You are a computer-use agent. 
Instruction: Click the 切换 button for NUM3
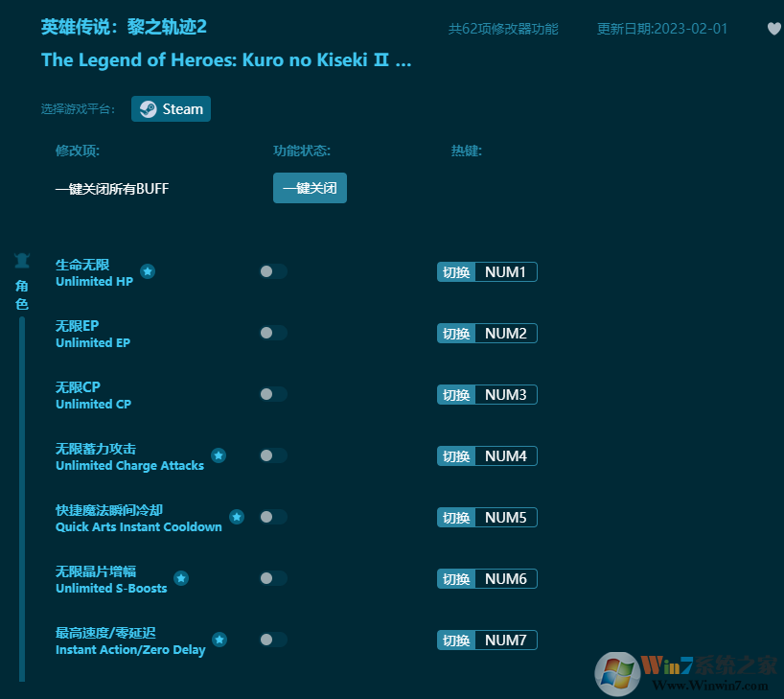[456, 395]
